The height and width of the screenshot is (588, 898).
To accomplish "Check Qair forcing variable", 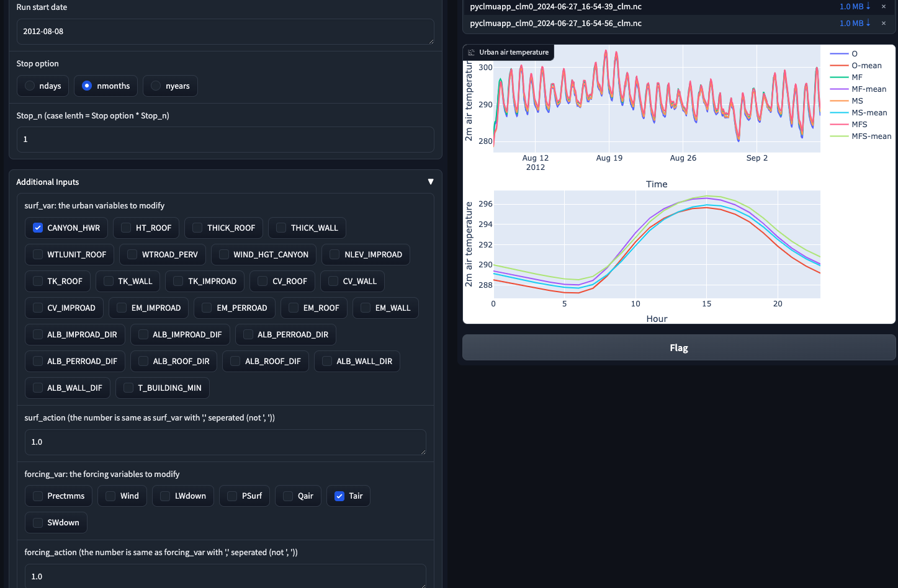I will point(288,496).
